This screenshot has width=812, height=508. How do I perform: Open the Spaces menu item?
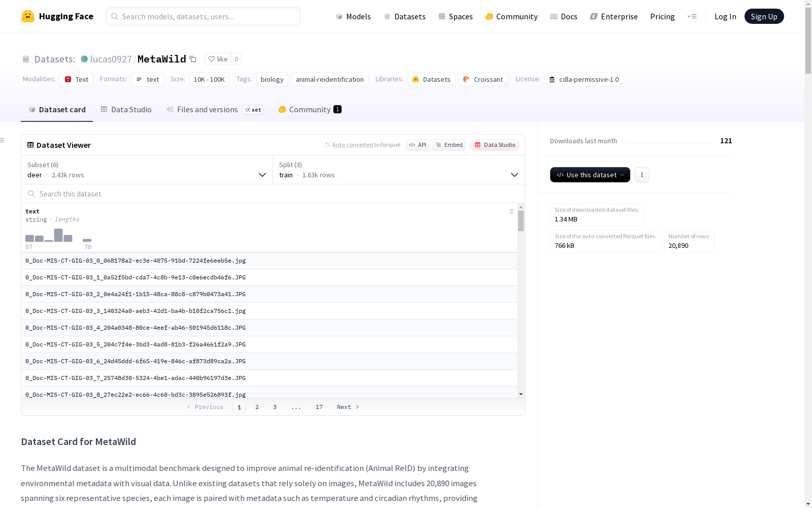click(455, 16)
